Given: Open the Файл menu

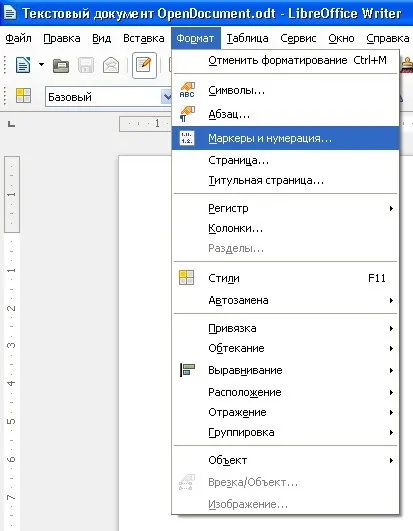Looking at the screenshot, I should click(x=18, y=38).
